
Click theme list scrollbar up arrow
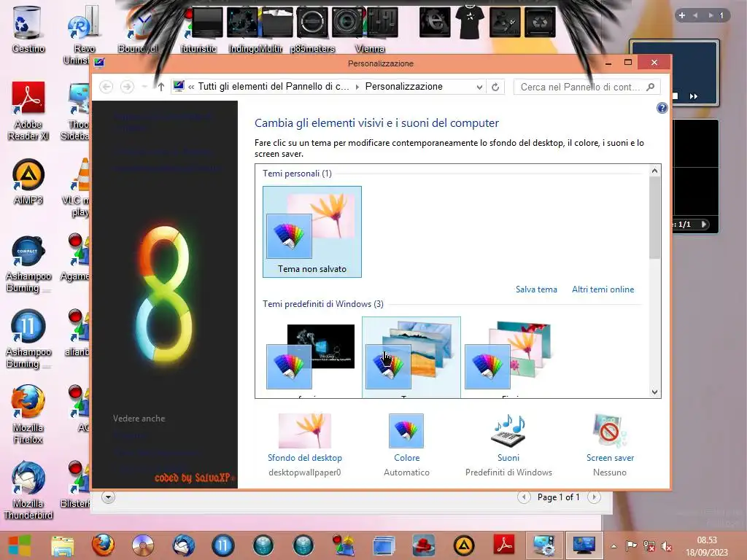point(654,170)
